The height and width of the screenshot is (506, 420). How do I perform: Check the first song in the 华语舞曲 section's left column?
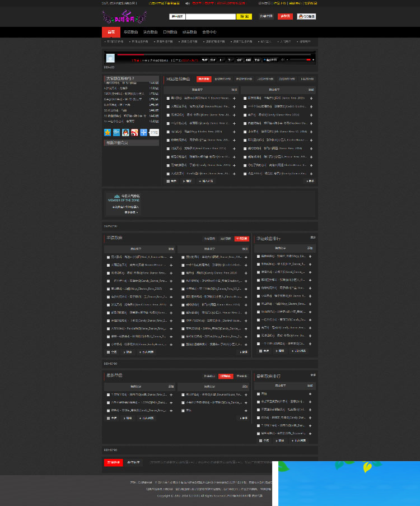tap(109, 257)
